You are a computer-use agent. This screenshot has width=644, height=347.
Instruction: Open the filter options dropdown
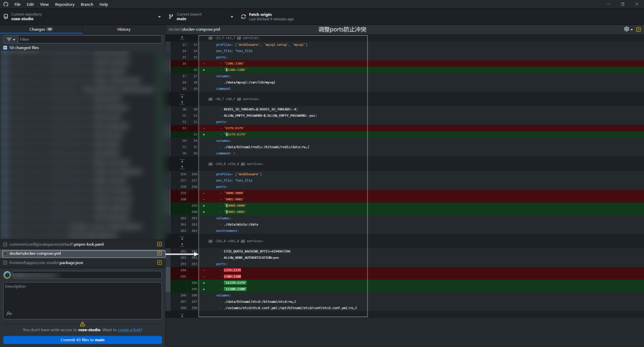coord(11,39)
